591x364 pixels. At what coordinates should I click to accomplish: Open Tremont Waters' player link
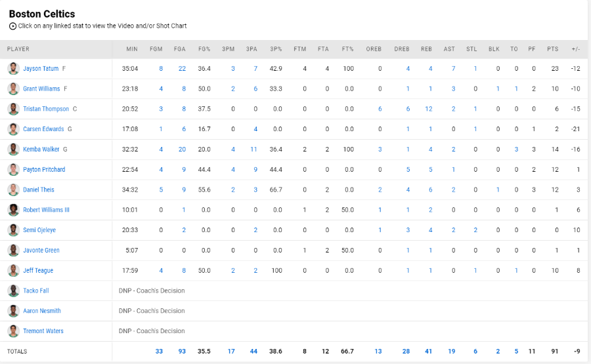[x=43, y=331]
